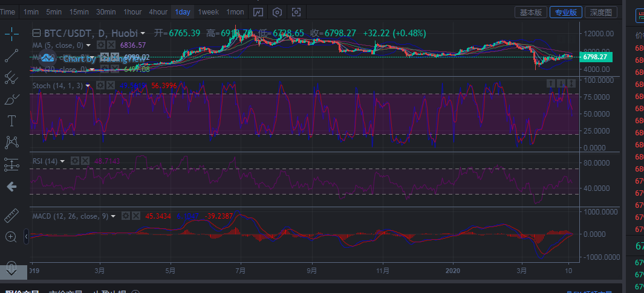
Task: Open Stoch indicator settings gear
Action: (101, 85)
